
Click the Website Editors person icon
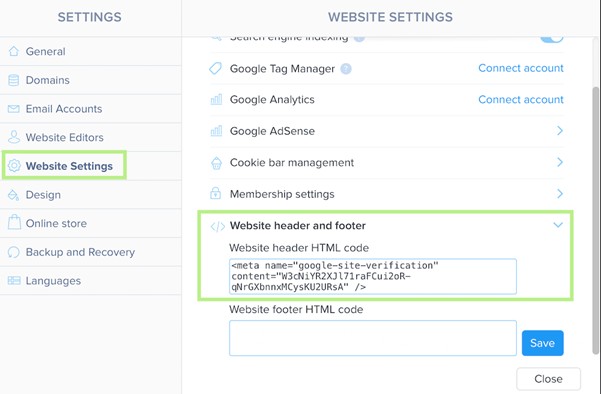14,137
